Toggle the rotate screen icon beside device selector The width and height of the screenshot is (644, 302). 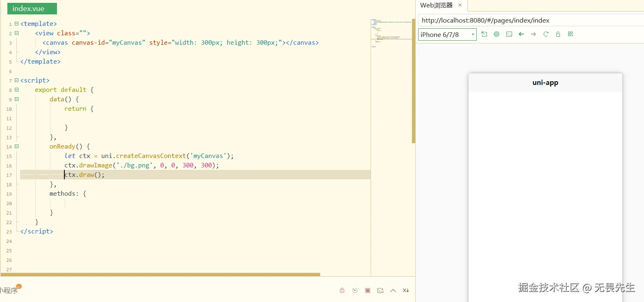(x=484, y=34)
